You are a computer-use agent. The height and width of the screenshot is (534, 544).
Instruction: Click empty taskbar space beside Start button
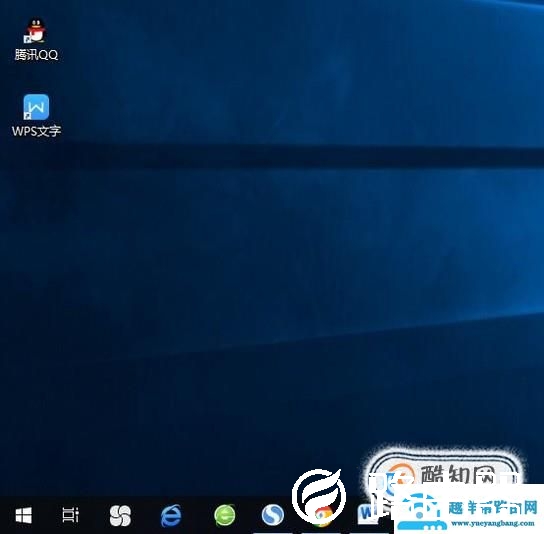(46, 515)
